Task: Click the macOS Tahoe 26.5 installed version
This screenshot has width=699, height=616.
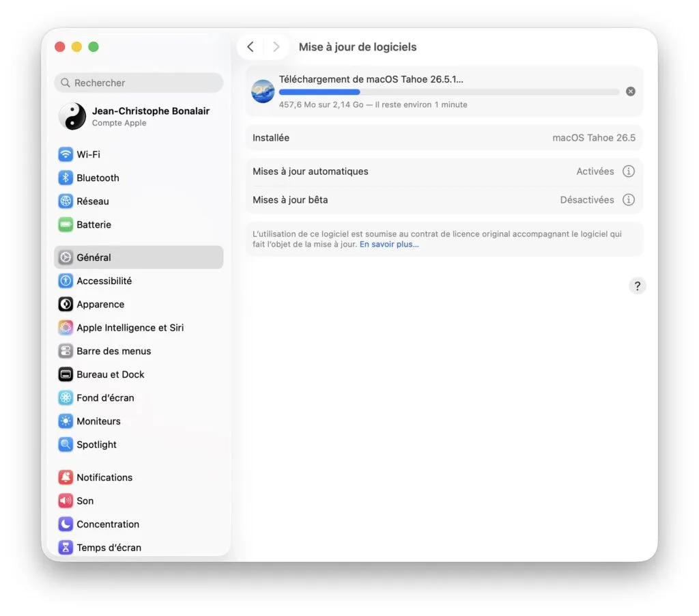Action: pos(594,138)
